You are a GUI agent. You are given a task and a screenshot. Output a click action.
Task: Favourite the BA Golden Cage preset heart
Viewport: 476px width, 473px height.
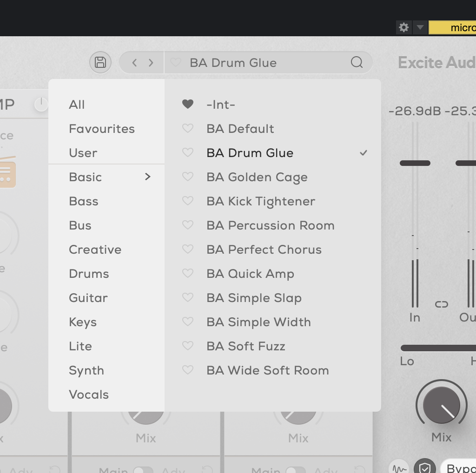tap(188, 177)
